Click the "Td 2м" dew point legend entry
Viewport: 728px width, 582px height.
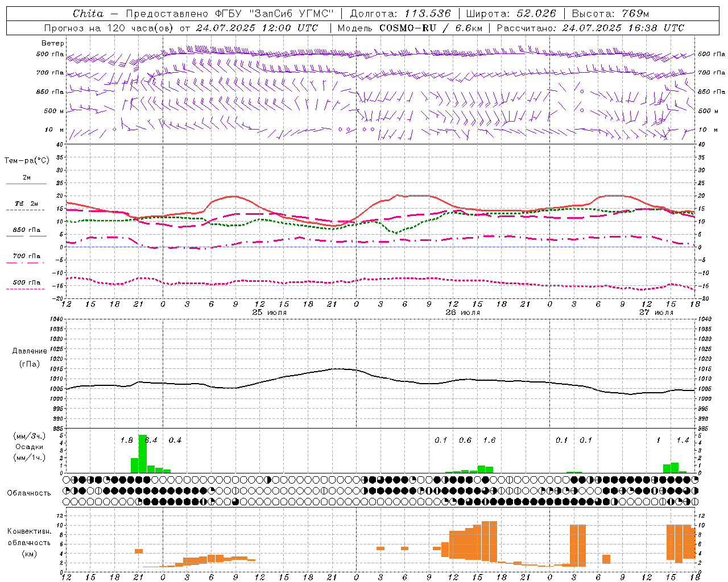pyautogui.click(x=27, y=203)
